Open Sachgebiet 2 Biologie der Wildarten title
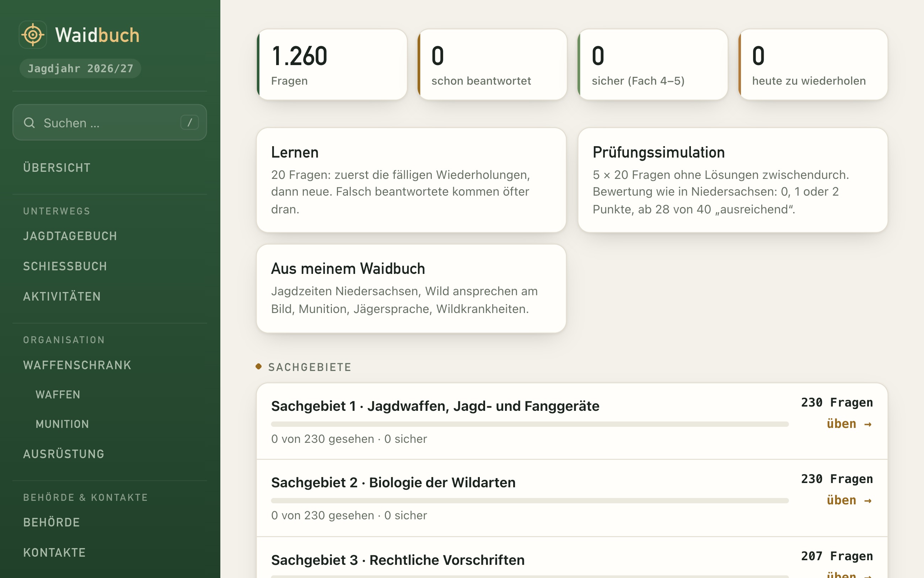The image size is (924, 578). [393, 482]
